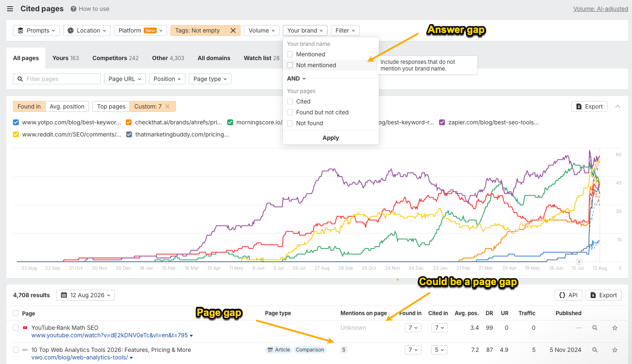Open the Volume filter dropdown
Viewport: 632px width, 364px height.
click(x=262, y=30)
